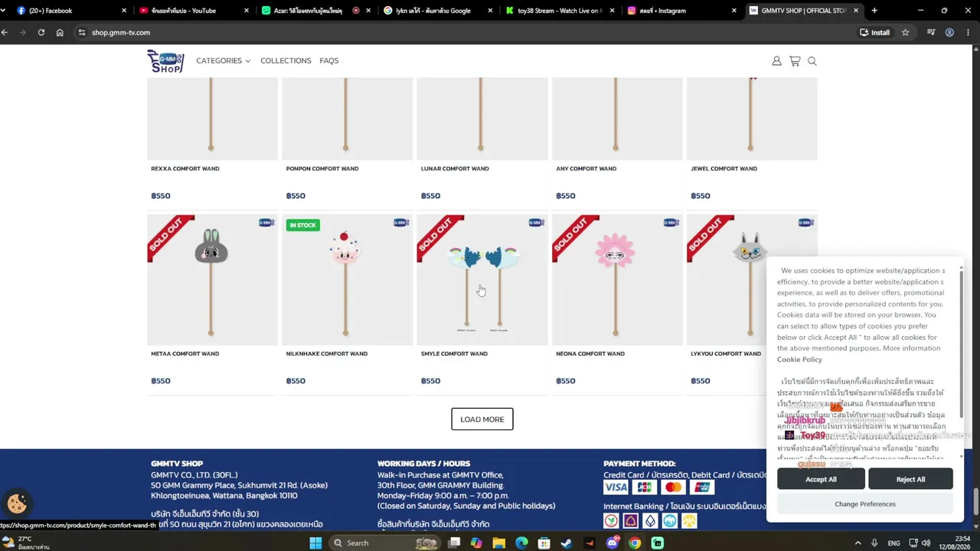
Task: Open the Smyle Comfort Wand product image
Action: point(482,280)
